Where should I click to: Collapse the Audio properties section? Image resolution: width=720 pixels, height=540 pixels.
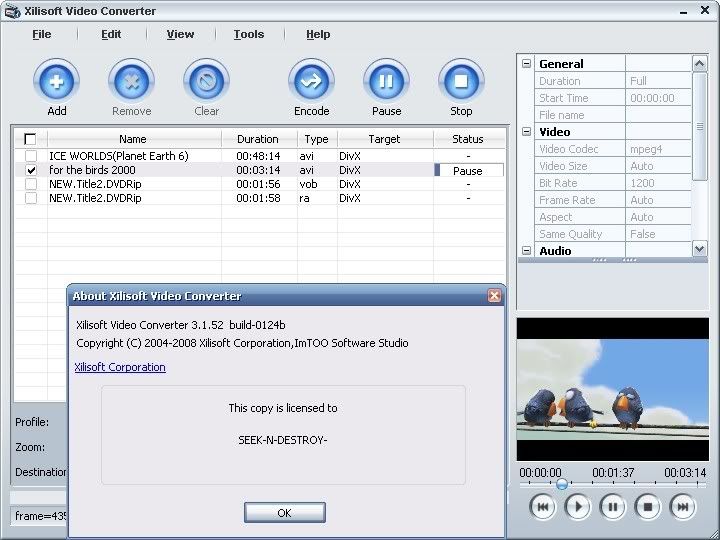(526, 251)
